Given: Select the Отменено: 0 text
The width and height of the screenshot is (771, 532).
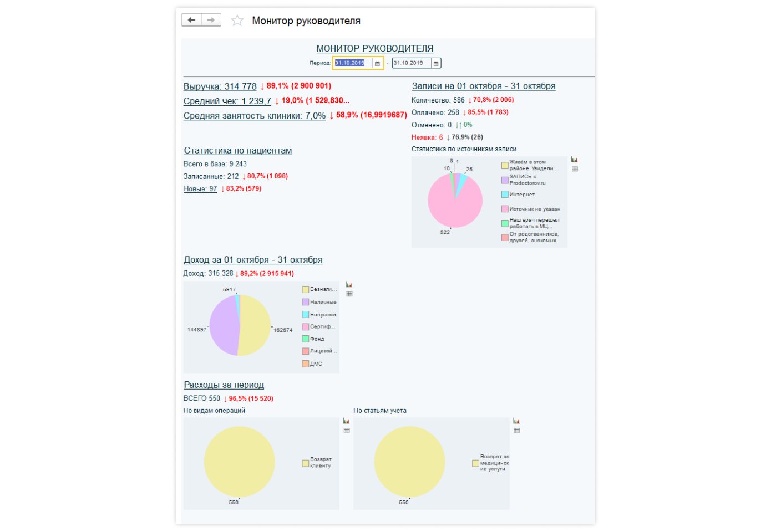Looking at the screenshot, I should pos(432,125).
